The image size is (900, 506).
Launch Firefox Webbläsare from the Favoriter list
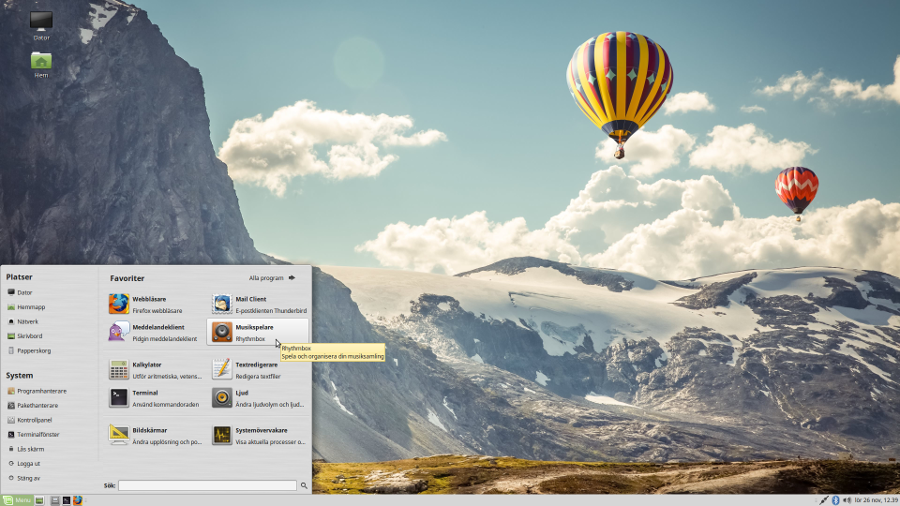[x=150, y=304]
